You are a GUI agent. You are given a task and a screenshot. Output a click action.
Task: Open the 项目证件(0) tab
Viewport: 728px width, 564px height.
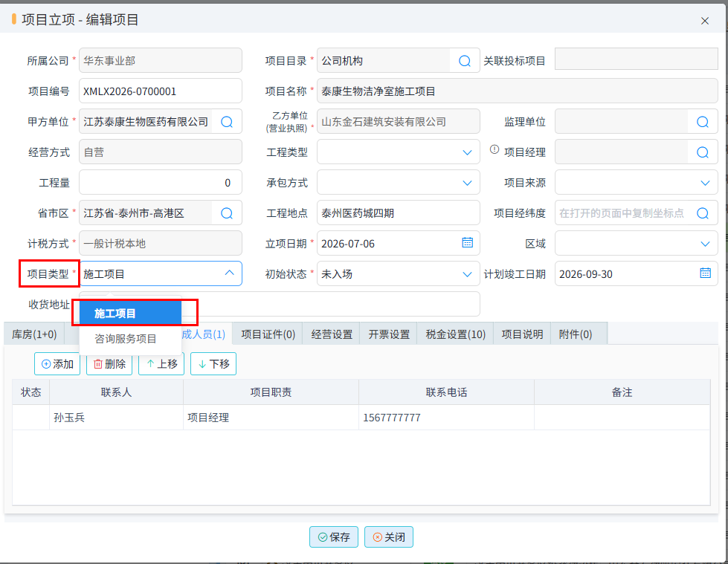[268, 334]
